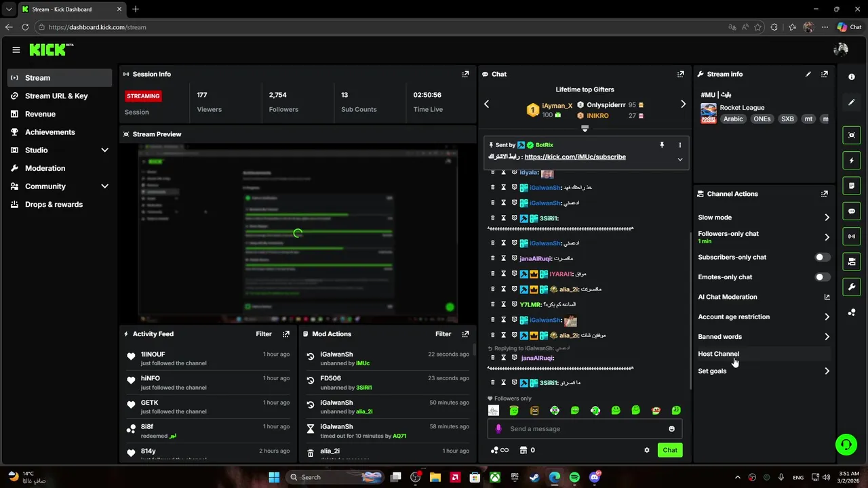
Task: Toggle the channel actions widget in right sidebar
Action: pos(852,262)
